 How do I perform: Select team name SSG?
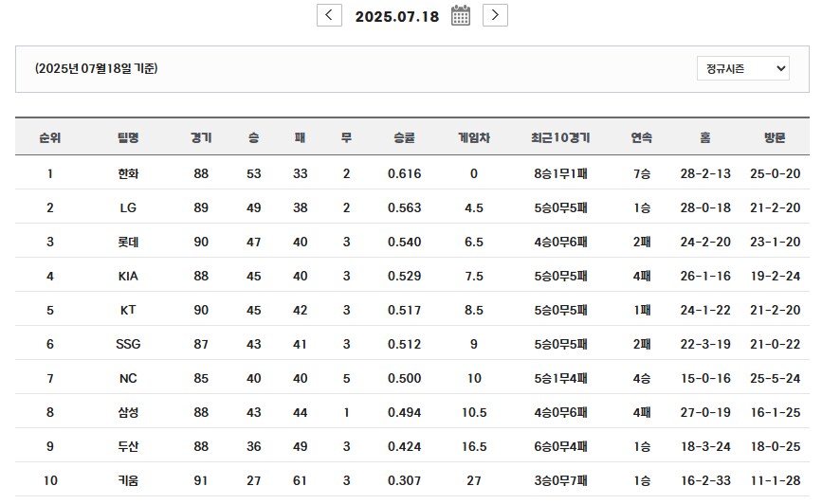128,344
